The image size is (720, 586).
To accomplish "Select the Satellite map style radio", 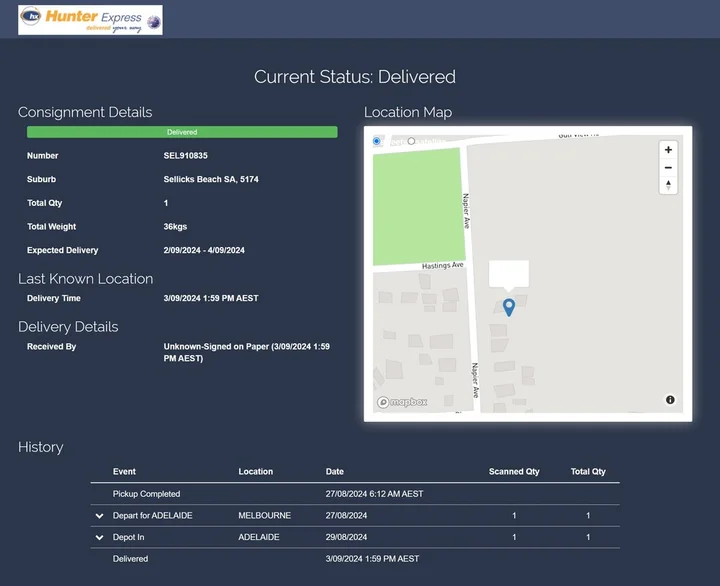I will 411,141.
